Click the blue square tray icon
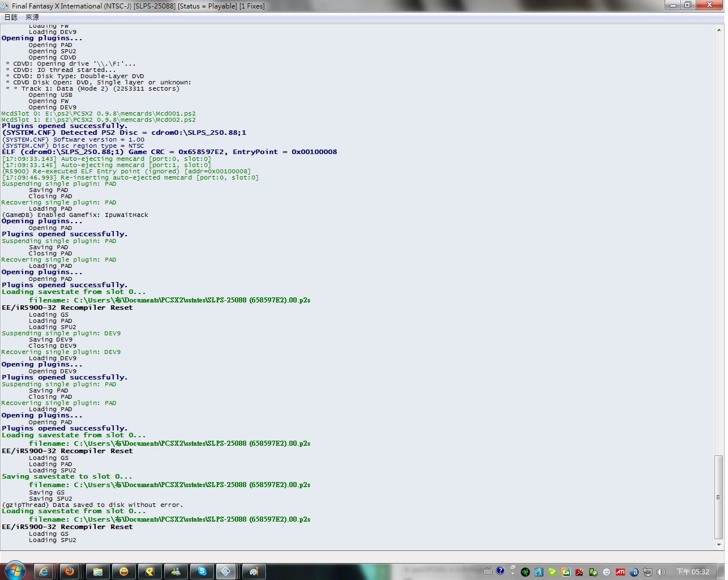This screenshot has height=580, width=728. 539,572
